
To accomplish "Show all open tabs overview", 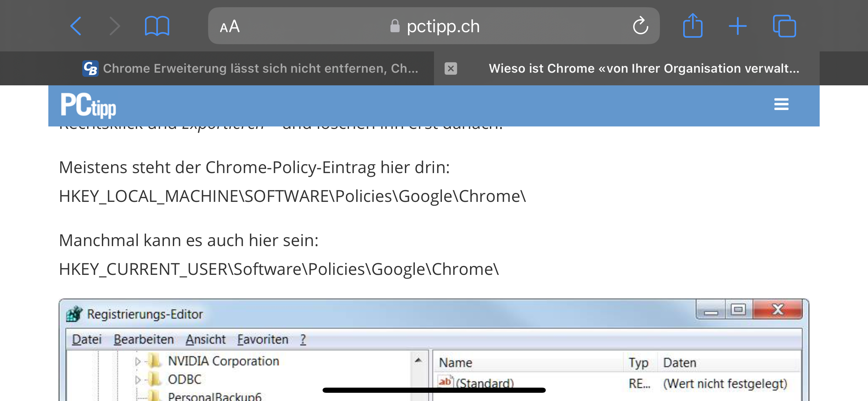I will (x=784, y=26).
